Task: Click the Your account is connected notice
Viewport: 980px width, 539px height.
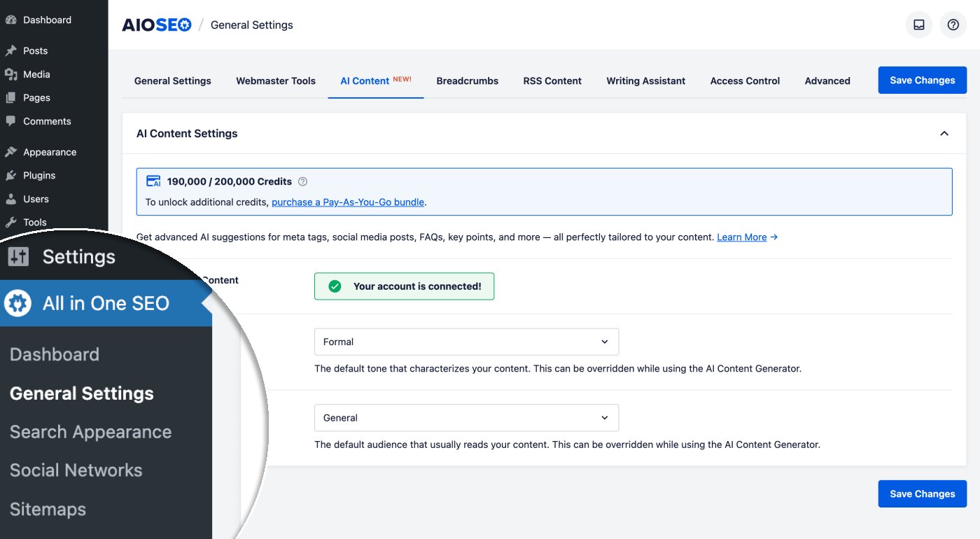Action: pos(405,286)
